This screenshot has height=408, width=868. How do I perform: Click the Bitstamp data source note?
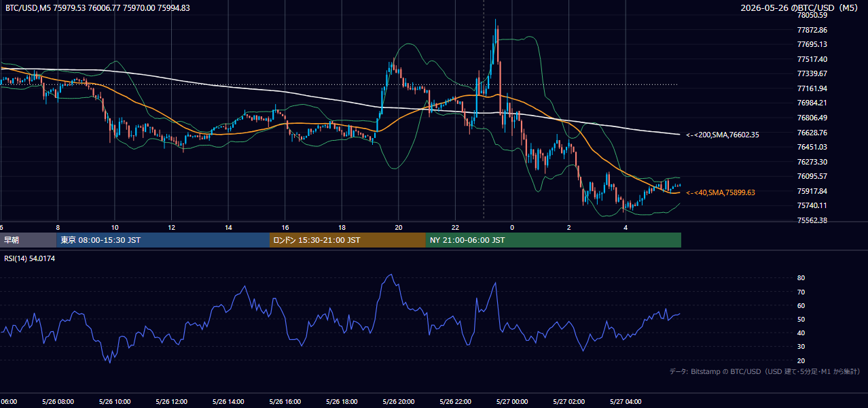point(765,371)
